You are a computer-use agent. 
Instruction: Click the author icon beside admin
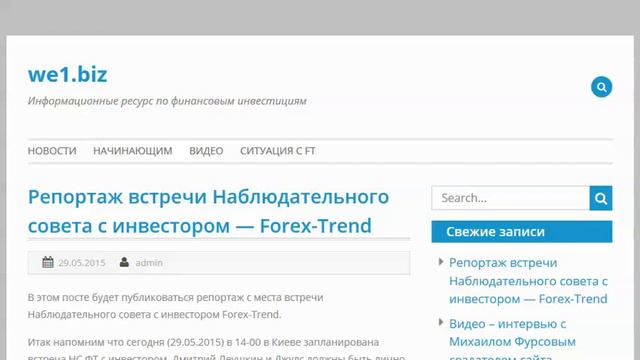(124, 262)
